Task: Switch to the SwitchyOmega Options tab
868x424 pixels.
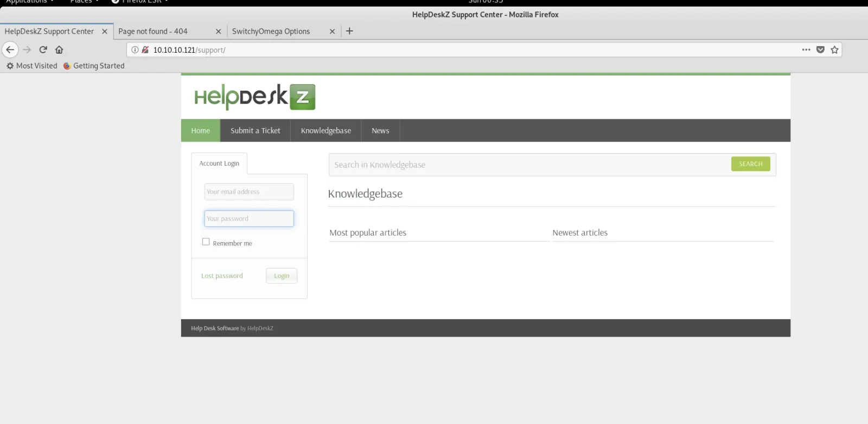Action: [x=284, y=31]
